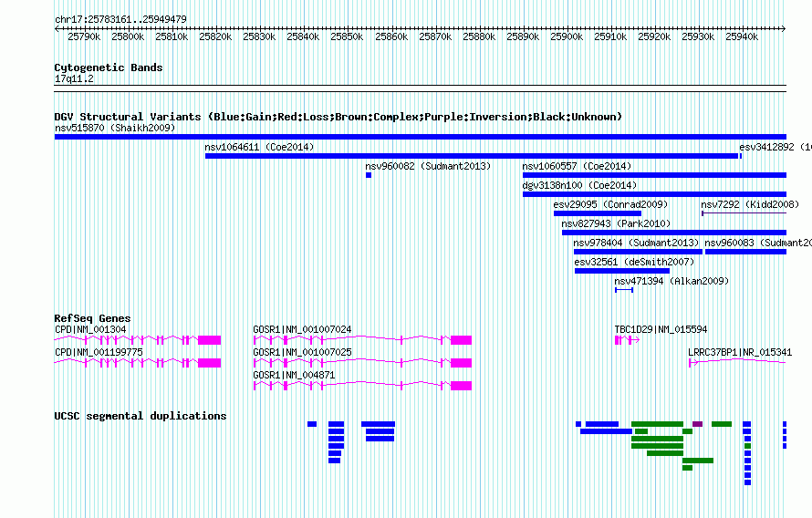Click the esv29095 (Conrad2009) label

point(610,204)
